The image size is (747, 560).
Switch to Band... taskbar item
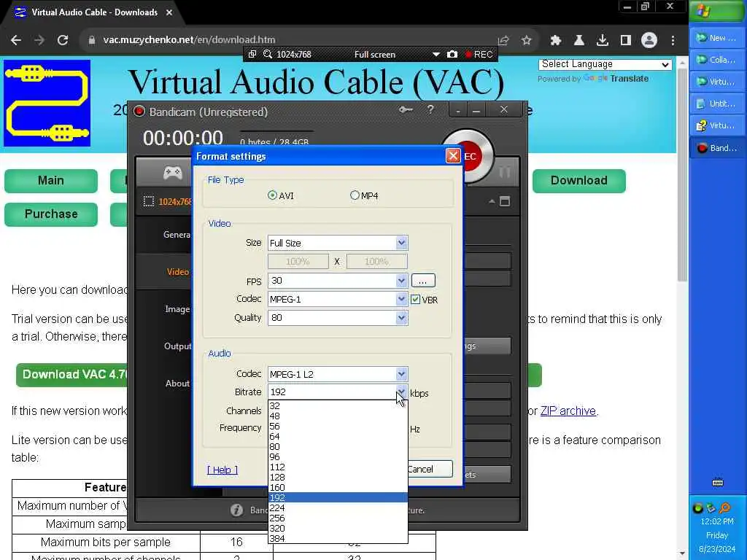pyautogui.click(x=717, y=148)
